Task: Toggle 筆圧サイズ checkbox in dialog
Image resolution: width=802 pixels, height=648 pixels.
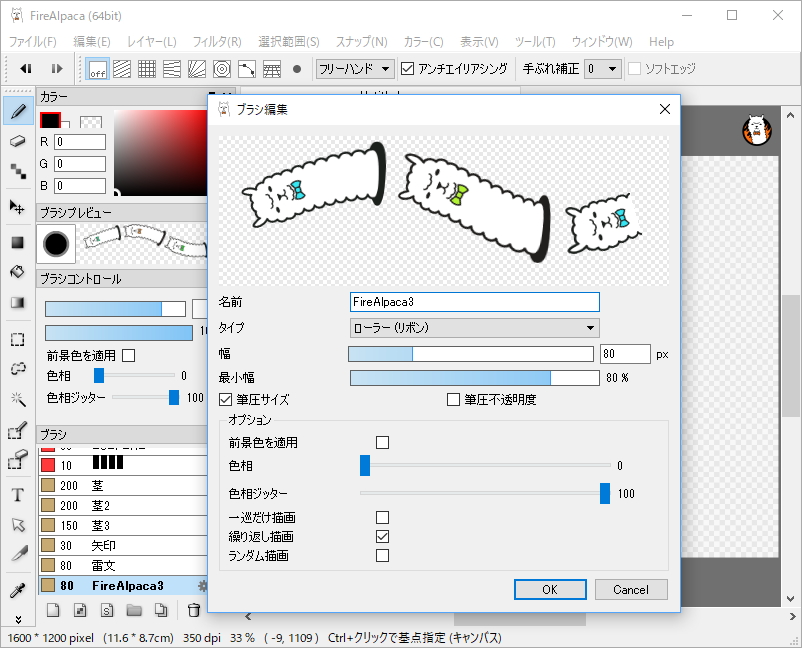Action: (x=225, y=399)
